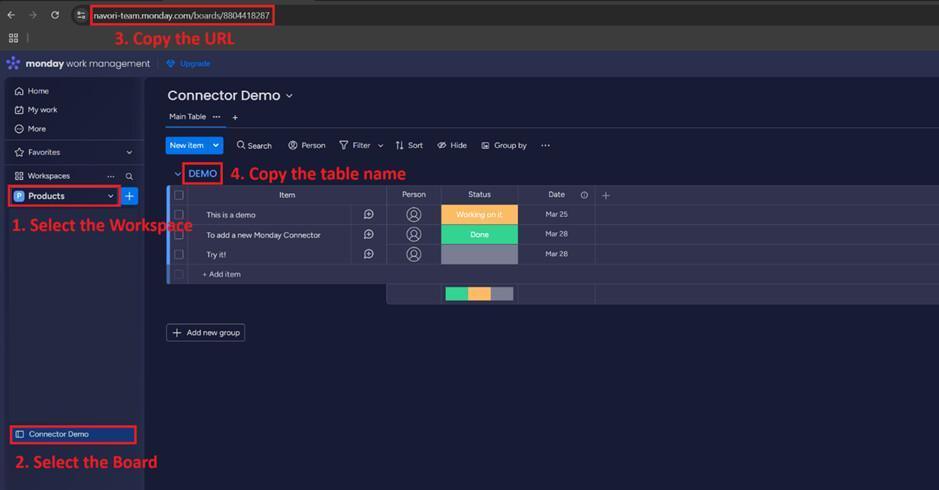Screen dimensions: 939x490
Task: Open conversation for 'This is a demo'
Action: (369, 214)
